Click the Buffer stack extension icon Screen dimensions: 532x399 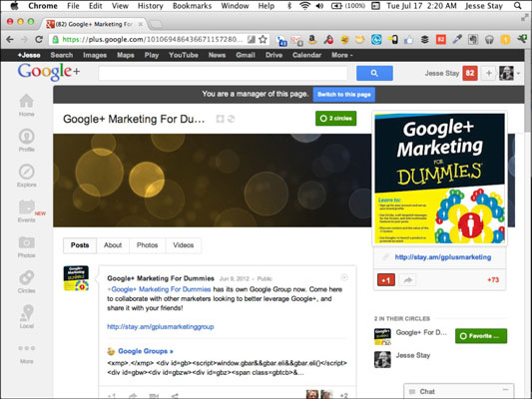pos(425,40)
